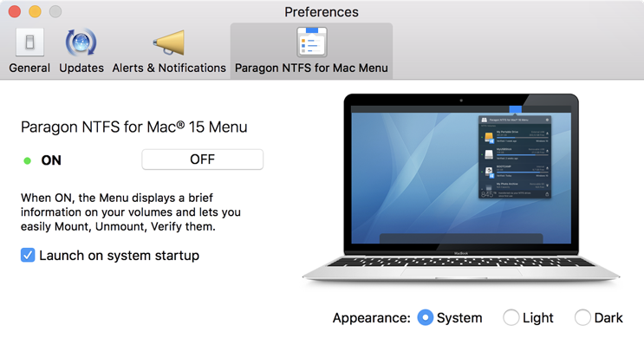Screen dimensions: 644x358
Task: Open the Updates globe icon
Action: (81, 42)
